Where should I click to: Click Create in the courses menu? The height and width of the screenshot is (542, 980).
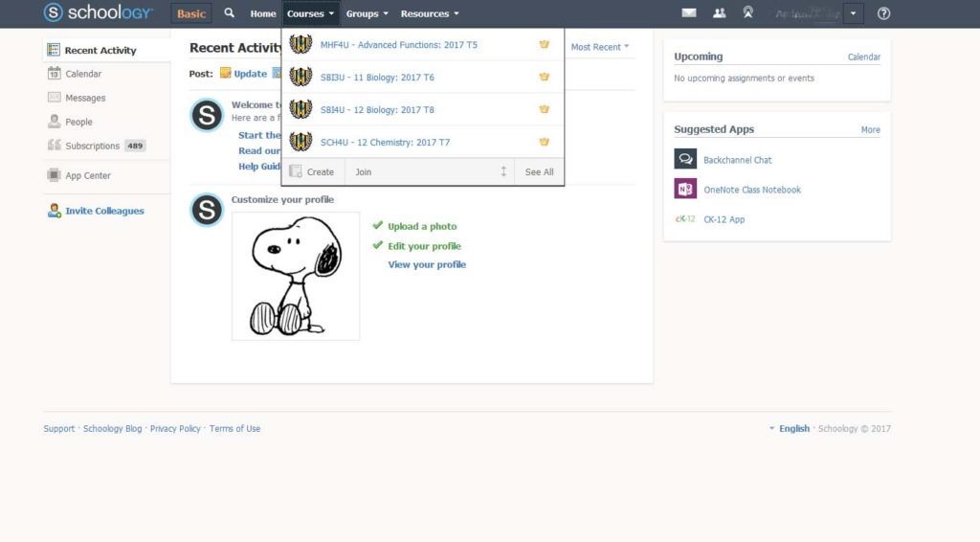[314, 172]
